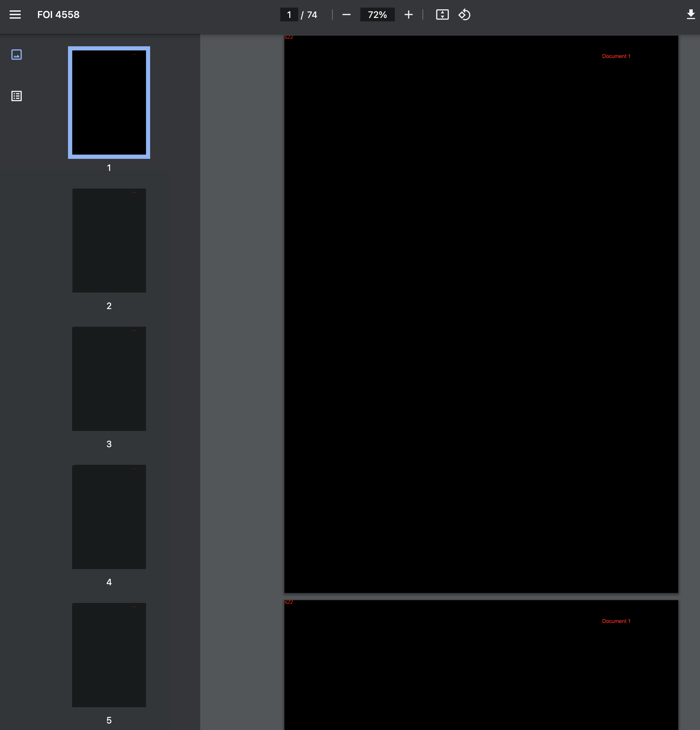This screenshot has height=730, width=700.
Task: Click the Document 1 label on page one
Action: pos(616,56)
